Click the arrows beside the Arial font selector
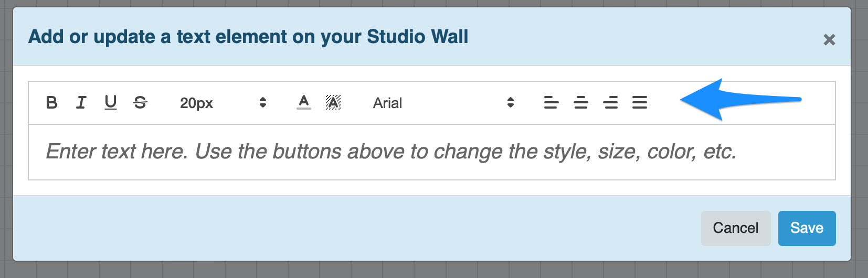The height and width of the screenshot is (278, 868). [x=511, y=102]
